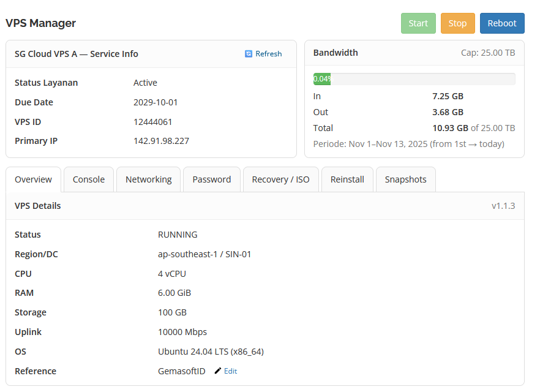
Task: Click the VPS ID value 12444061
Action: [x=152, y=122]
